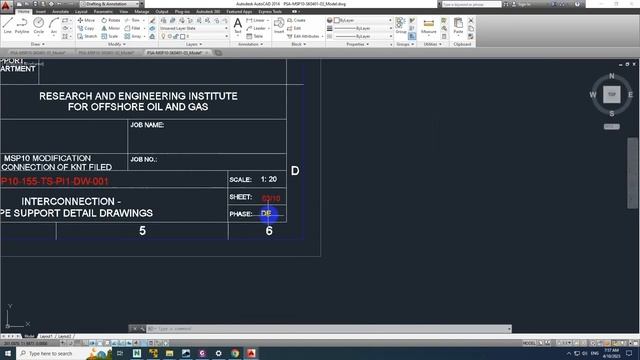
Task: Click the Task View taskbar icon
Action: [x=120, y=353]
